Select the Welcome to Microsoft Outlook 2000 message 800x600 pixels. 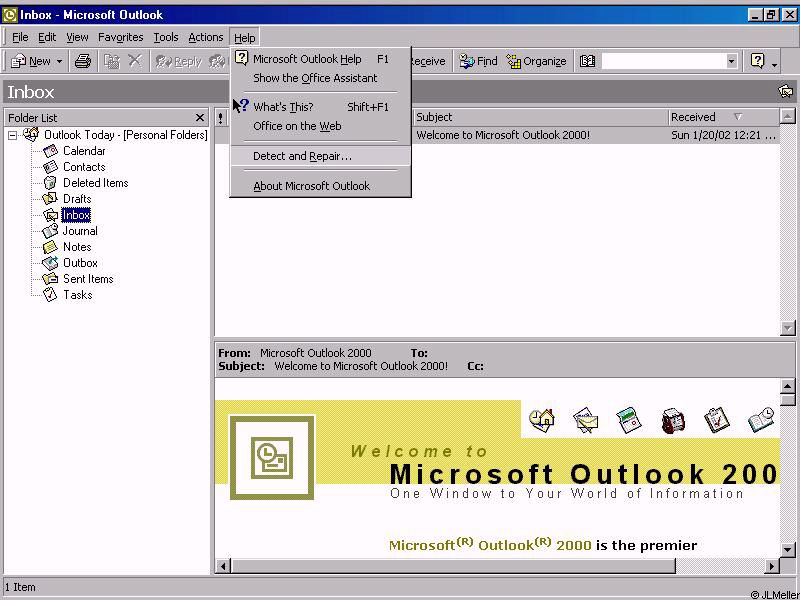497,135
